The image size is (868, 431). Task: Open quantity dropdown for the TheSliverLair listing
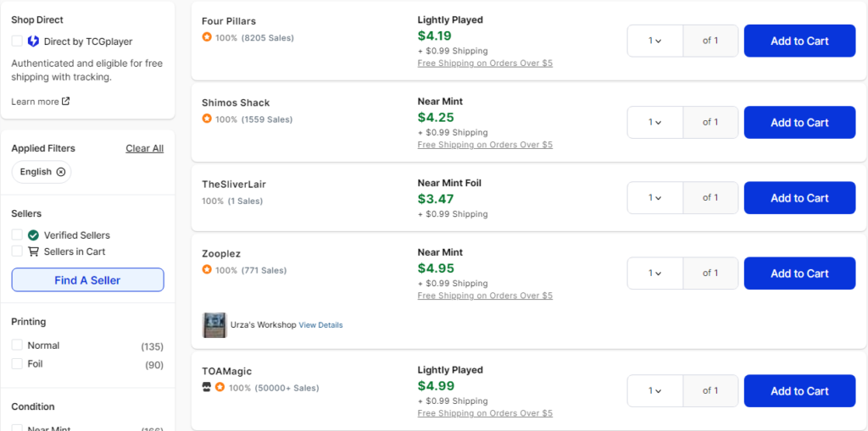pos(655,197)
